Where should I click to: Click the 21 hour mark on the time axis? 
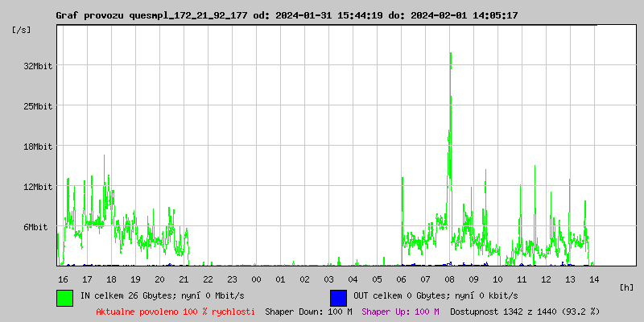(184, 279)
